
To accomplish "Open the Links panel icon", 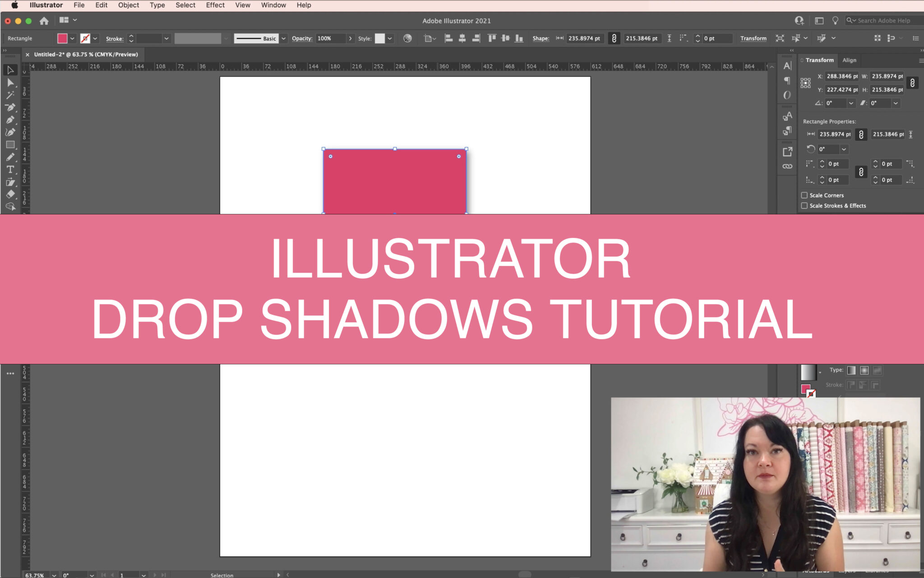I will [787, 166].
